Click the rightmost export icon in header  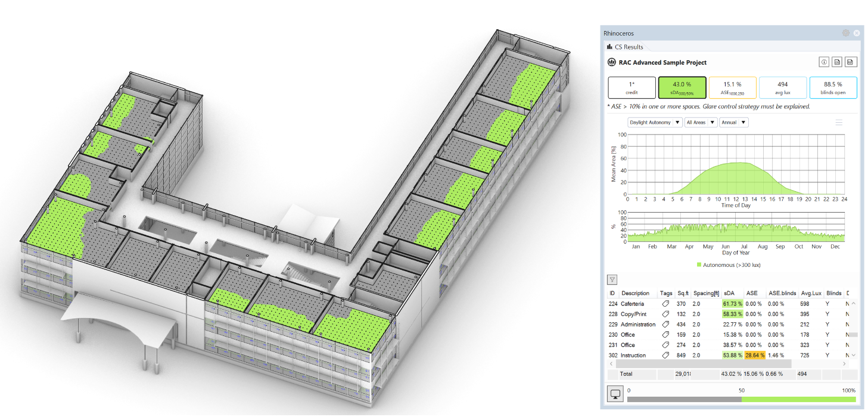(851, 62)
